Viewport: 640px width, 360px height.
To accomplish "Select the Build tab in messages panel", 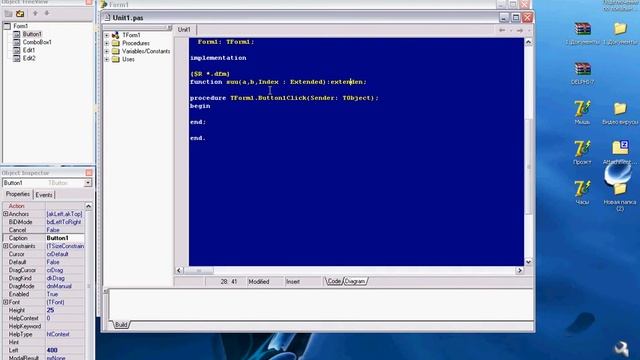I will 121,324.
